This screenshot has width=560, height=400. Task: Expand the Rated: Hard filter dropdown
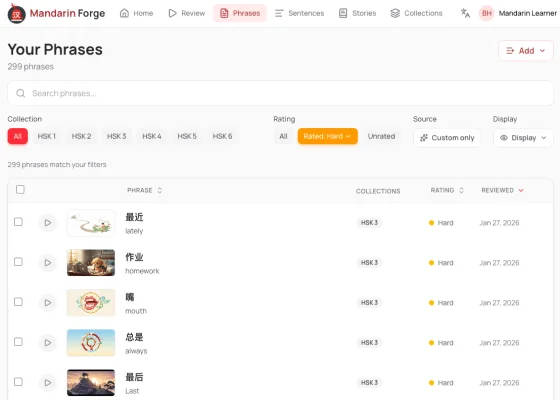(x=328, y=136)
